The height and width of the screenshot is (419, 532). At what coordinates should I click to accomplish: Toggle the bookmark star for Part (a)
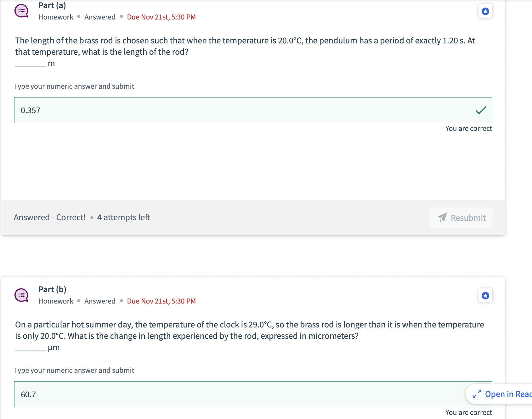(485, 10)
